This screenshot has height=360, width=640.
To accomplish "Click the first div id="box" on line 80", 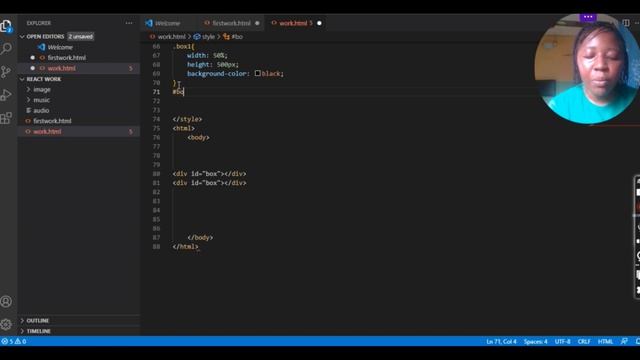I will 209,174.
